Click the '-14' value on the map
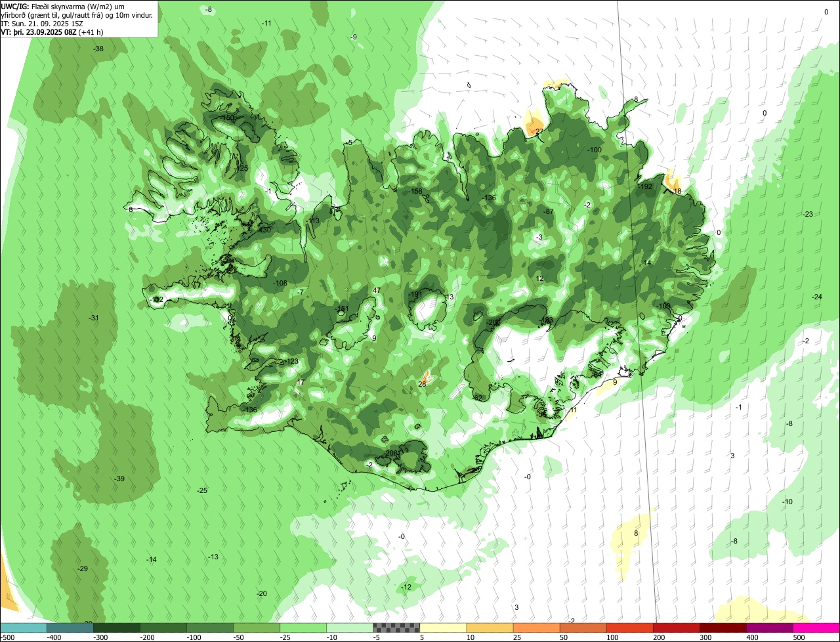This screenshot has width=840, height=642. tap(152, 560)
